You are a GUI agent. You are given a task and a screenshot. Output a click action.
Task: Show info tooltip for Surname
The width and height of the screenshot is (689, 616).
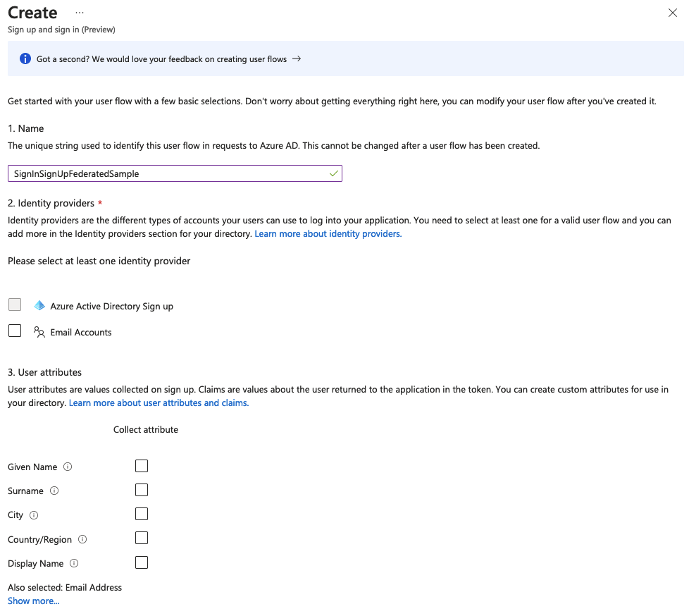tap(54, 491)
